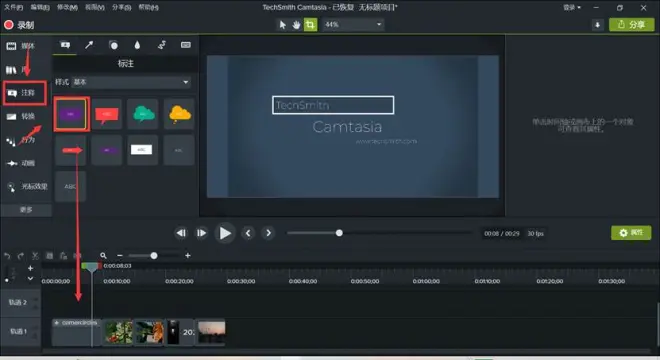Select the red speech bubble callout
660x360 pixels.
coord(106,114)
